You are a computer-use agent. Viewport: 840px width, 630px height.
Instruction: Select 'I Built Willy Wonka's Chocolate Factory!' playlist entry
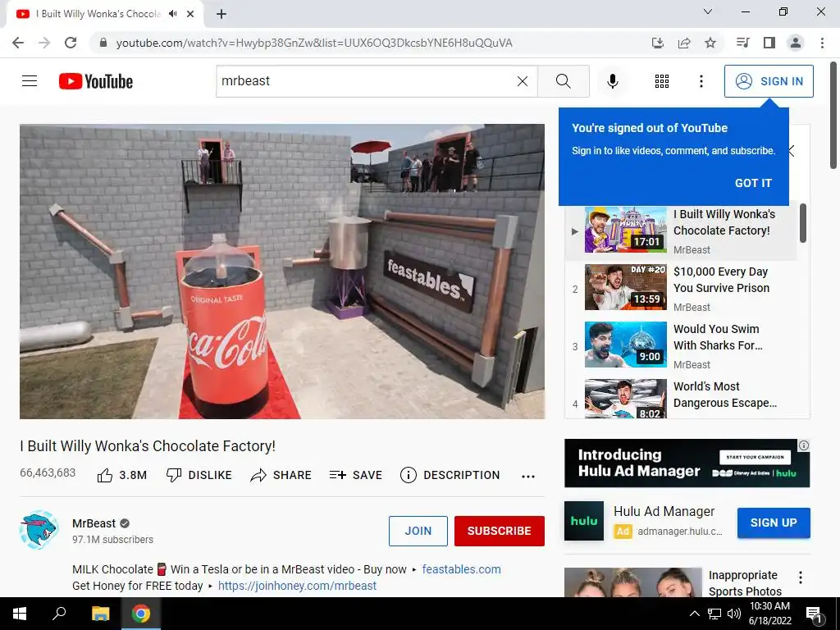pyautogui.click(x=680, y=231)
